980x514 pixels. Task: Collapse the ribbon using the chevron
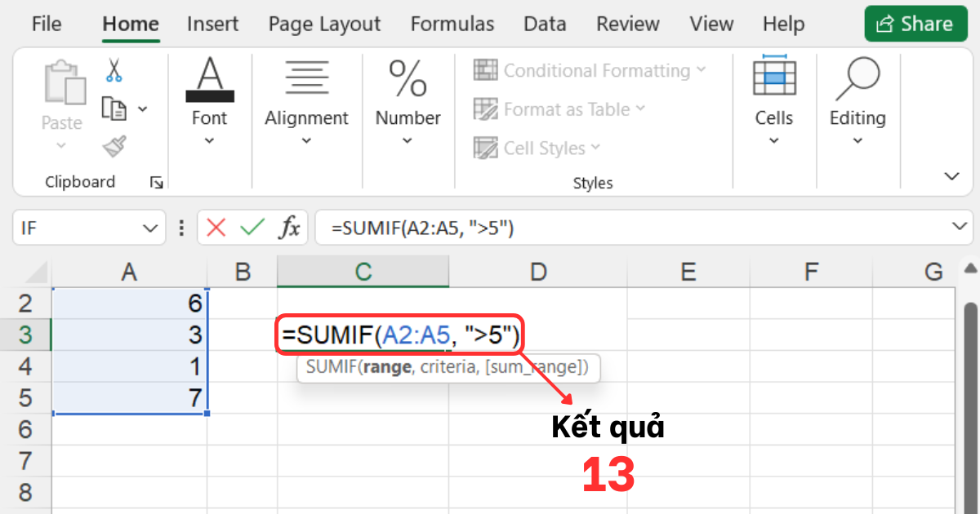tap(951, 175)
